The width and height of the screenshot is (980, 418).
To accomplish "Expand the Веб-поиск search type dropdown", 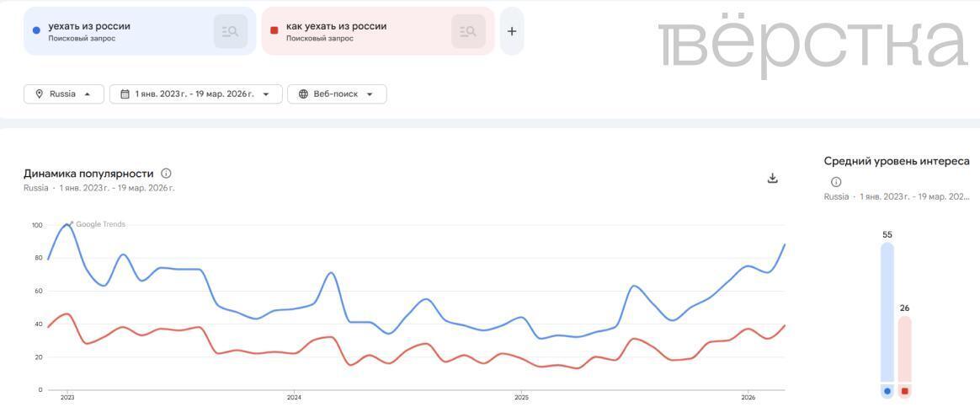I will tap(370, 94).
